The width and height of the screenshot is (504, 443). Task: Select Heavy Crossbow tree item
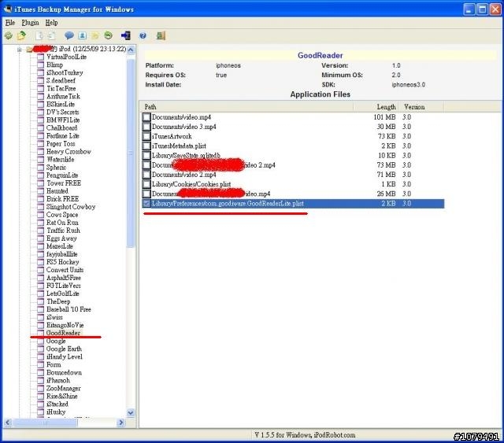(69, 151)
